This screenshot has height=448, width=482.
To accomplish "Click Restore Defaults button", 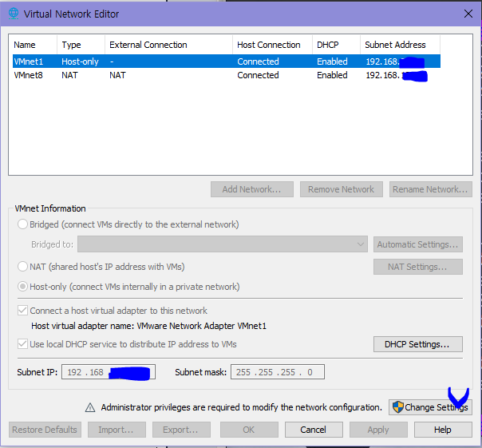I will (x=45, y=430).
